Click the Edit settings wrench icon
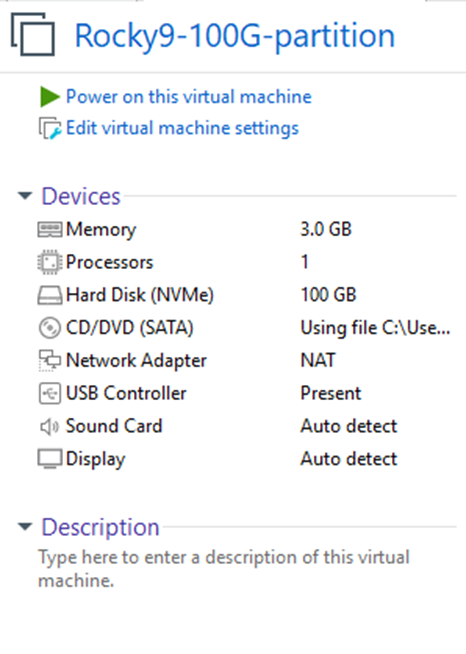 point(50,128)
